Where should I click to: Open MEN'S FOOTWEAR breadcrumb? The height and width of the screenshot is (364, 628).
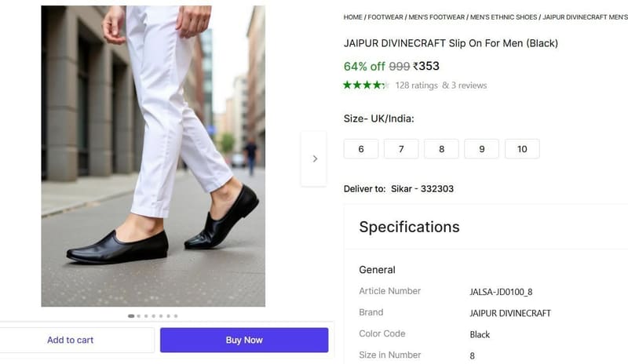(436, 17)
